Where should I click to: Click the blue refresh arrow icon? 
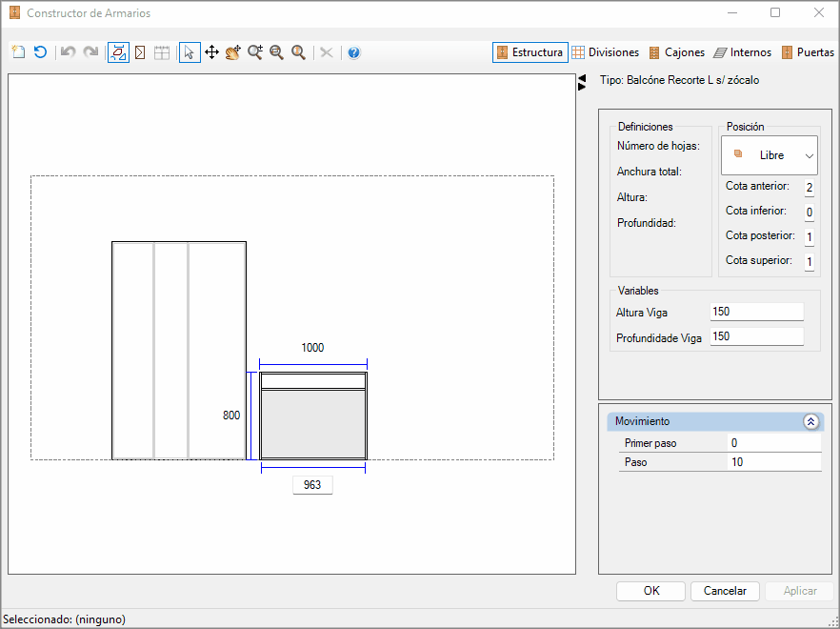point(41,52)
